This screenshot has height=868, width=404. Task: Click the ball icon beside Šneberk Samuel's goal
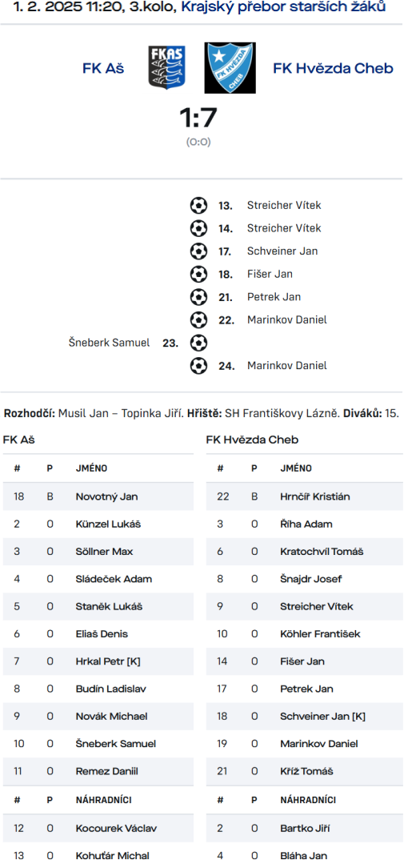198,344
